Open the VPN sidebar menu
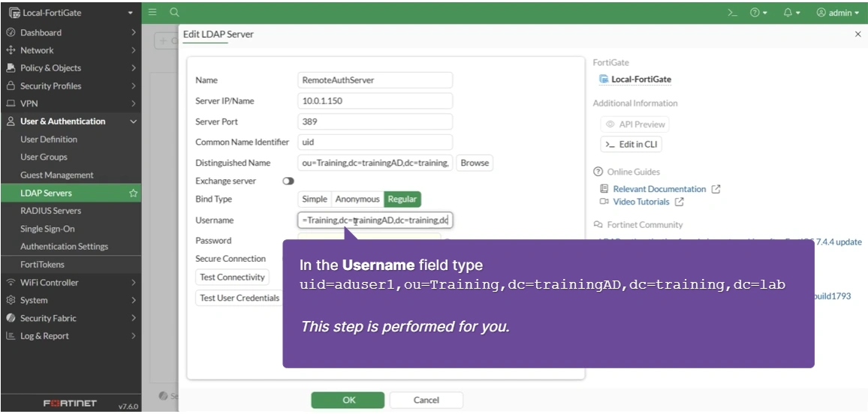 [71, 103]
